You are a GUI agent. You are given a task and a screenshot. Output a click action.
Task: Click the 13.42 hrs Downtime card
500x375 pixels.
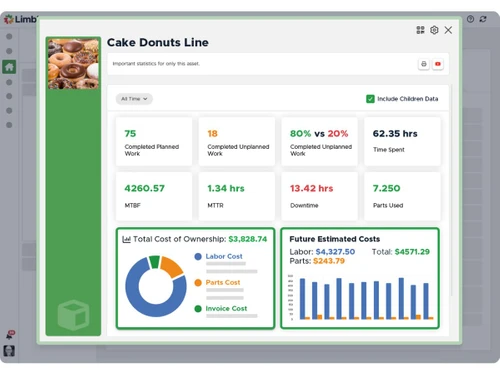pyautogui.click(x=319, y=196)
